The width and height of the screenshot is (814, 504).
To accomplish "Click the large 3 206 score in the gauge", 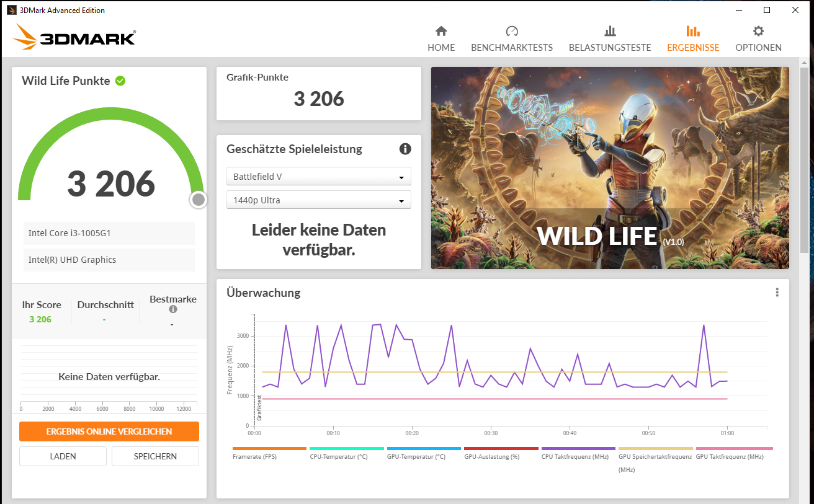I will coord(111,184).
